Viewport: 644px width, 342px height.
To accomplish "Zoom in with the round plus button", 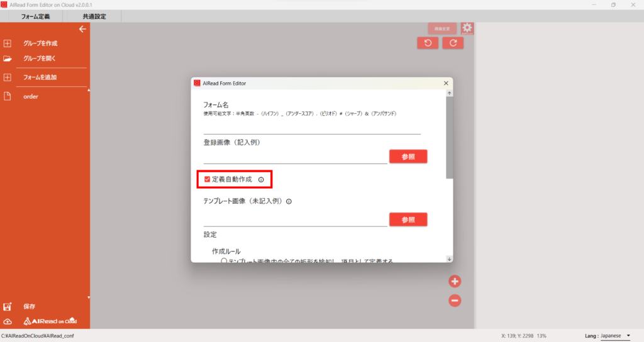I will (x=455, y=281).
